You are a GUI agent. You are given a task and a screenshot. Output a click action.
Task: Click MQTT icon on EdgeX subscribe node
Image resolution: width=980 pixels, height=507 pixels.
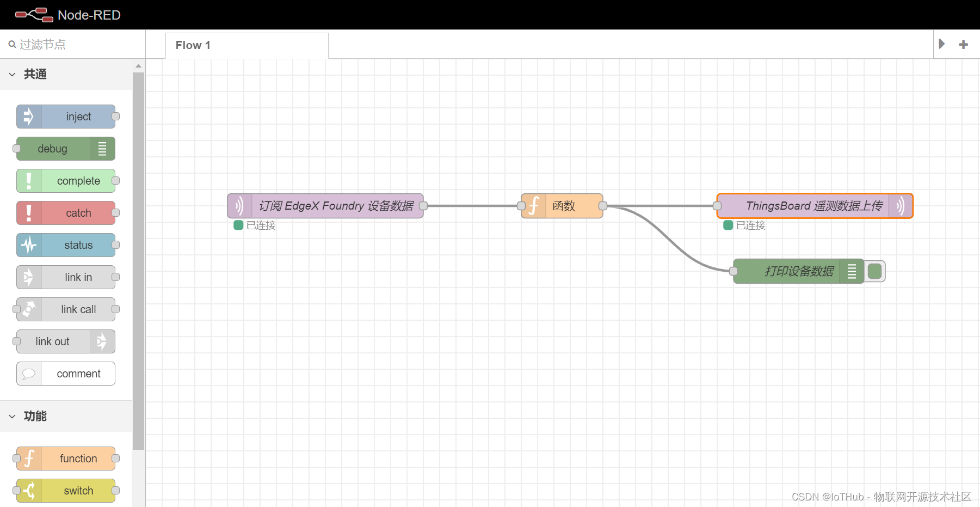pyautogui.click(x=239, y=206)
